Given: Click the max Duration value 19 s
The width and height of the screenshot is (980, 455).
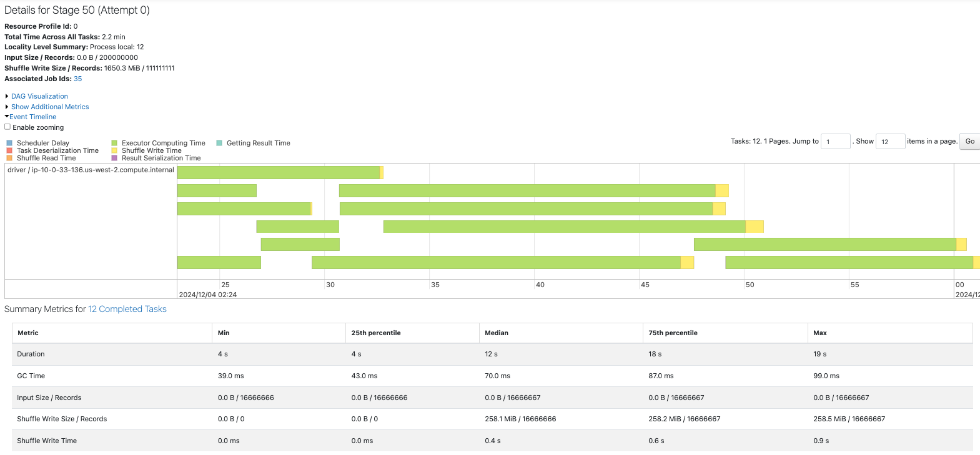Looking at the screenshot, I should click(819, 354).
